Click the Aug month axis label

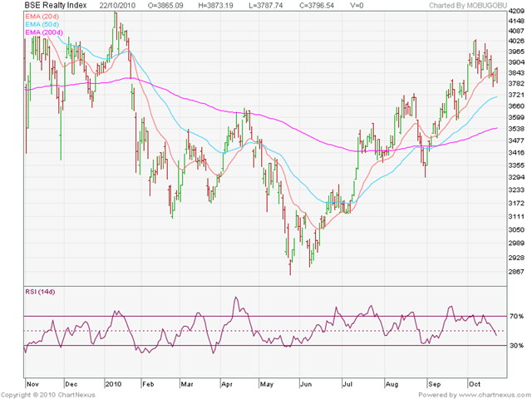[392, 384]
